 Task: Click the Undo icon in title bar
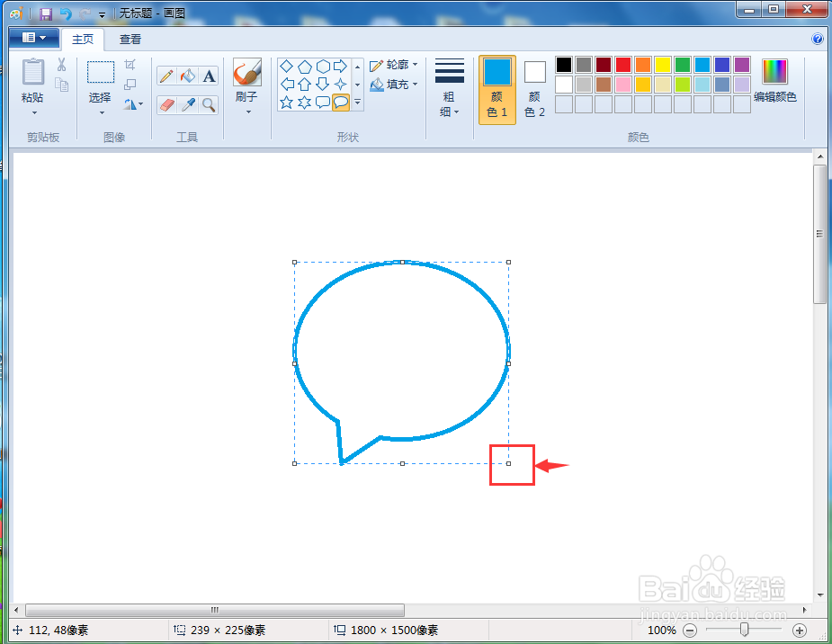click(x=66, y=13)
